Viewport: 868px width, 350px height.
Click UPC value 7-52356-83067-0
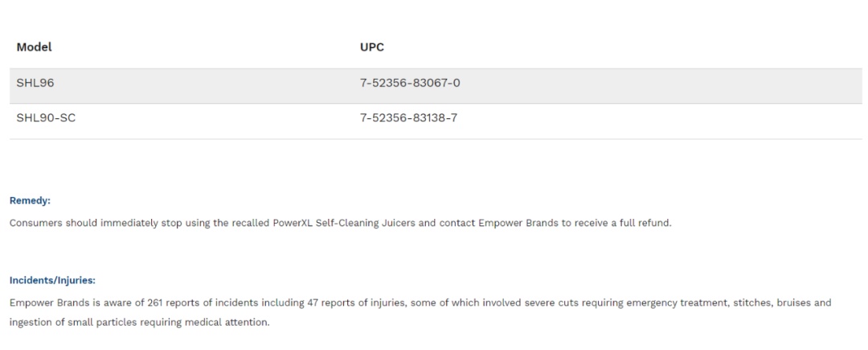coord(410,83)
